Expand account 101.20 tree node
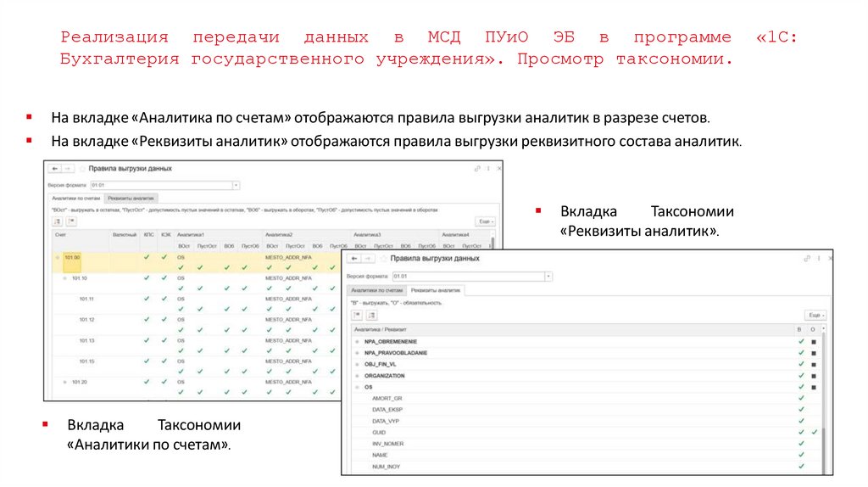The width and height of the screenshot is (868, 487). click(64, 382)
